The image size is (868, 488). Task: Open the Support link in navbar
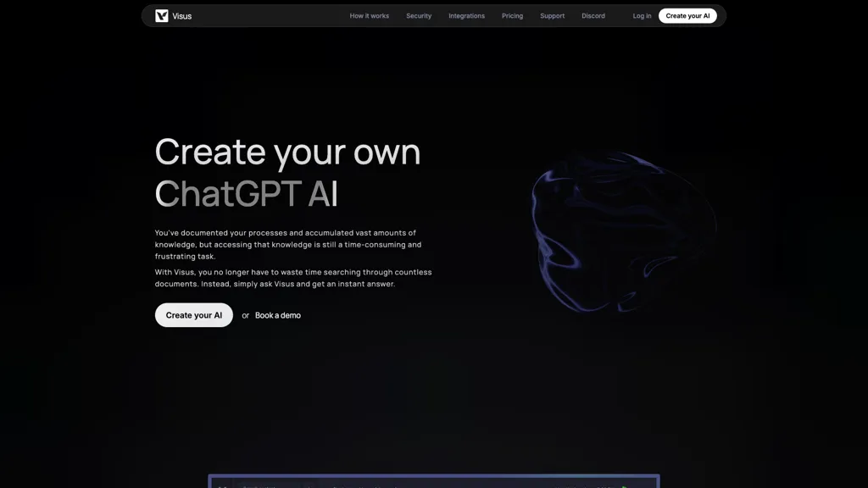point(553,16)
